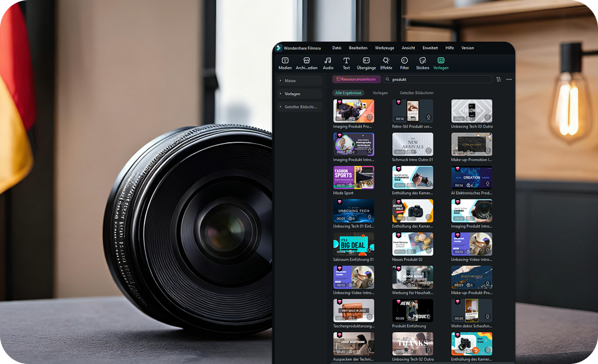Open the Medien panel icon
This screenshot has height=364, width=598.
point(285,61)
